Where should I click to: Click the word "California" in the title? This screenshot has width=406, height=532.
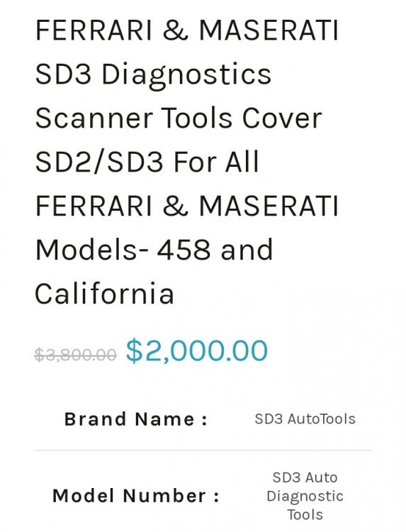coord(104,293)
